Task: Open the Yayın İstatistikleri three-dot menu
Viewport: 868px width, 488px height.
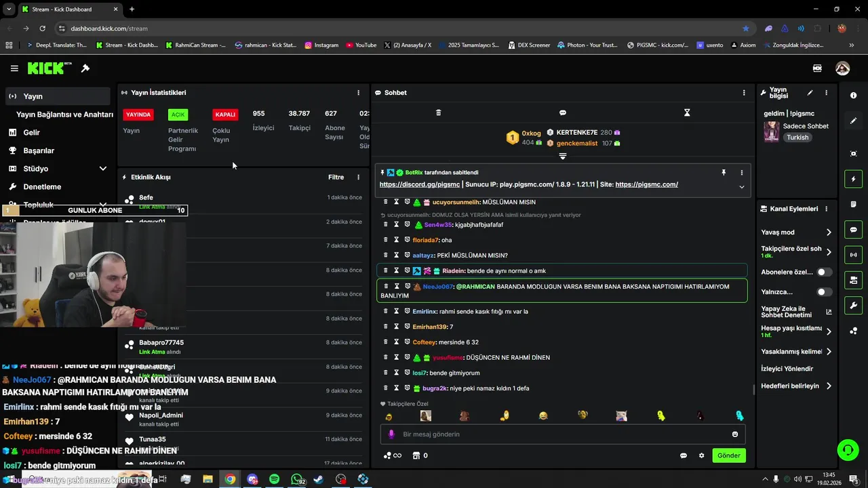Action: coord(359,93)
